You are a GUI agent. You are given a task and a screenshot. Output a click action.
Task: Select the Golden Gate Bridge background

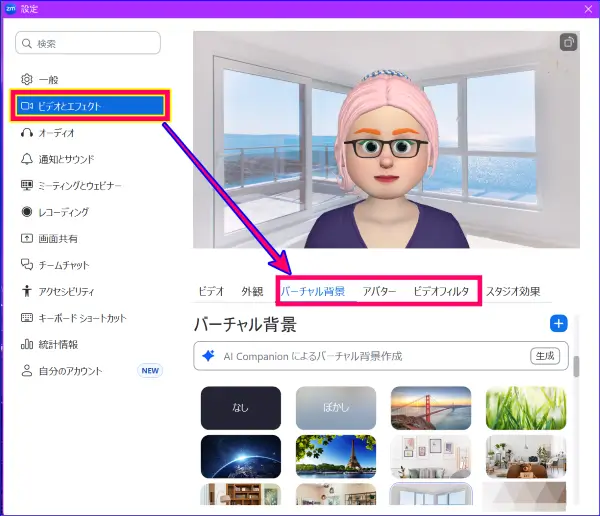coord(431,408)
